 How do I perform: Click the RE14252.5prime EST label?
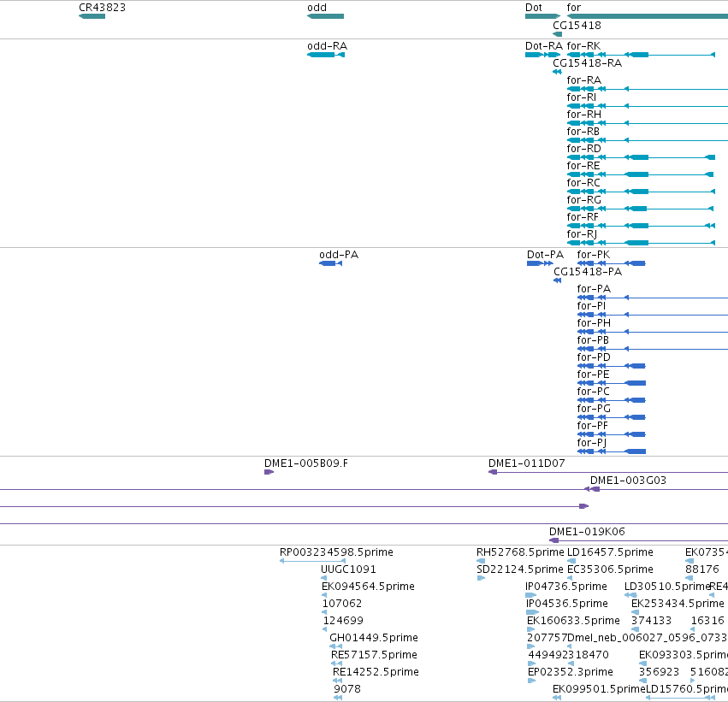376,672
